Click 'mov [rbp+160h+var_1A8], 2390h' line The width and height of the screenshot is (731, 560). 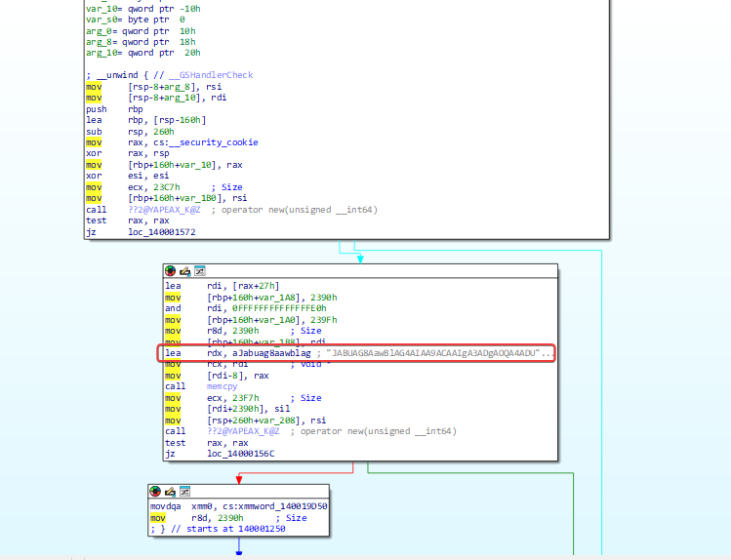point(251,298)
